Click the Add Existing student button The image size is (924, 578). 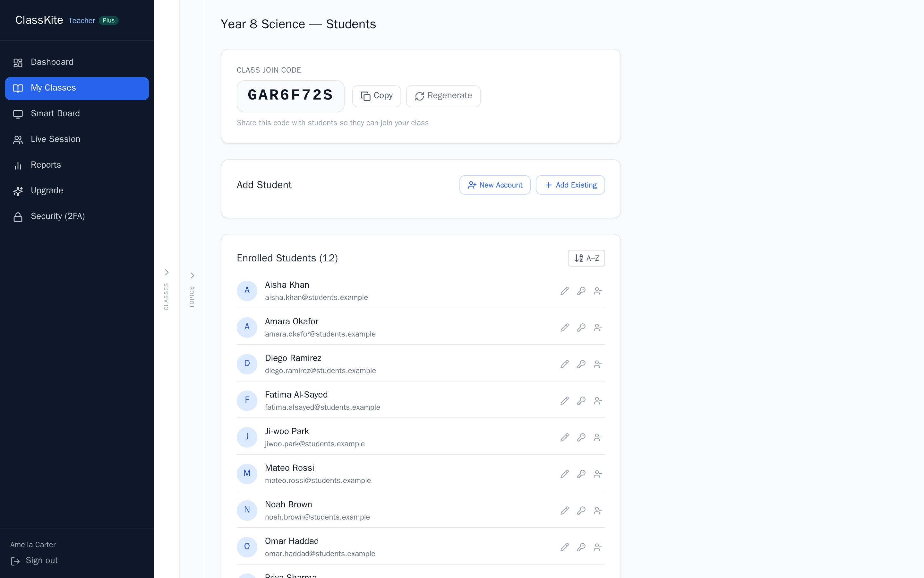click(x=570, y=185)
